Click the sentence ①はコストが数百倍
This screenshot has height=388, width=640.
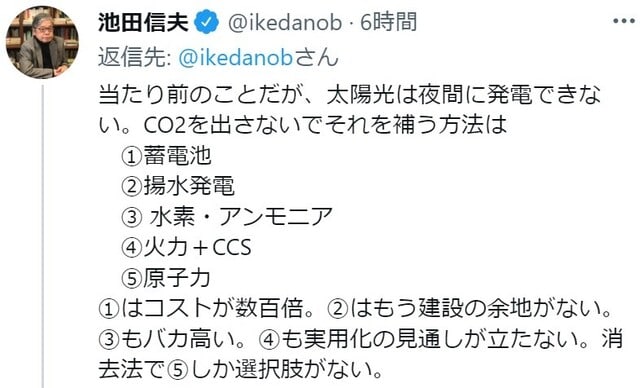pyautogui.click(x=201, y=308)
